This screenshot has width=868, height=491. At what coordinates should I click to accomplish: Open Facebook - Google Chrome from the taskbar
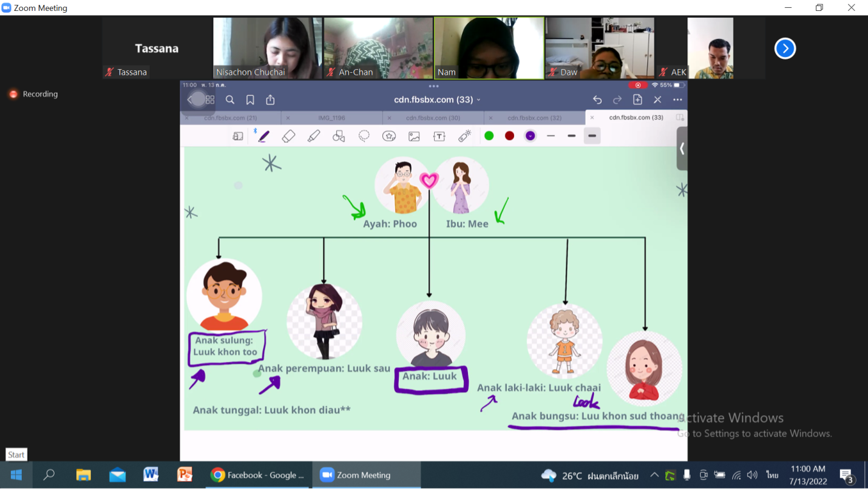[x=257, y=475]
